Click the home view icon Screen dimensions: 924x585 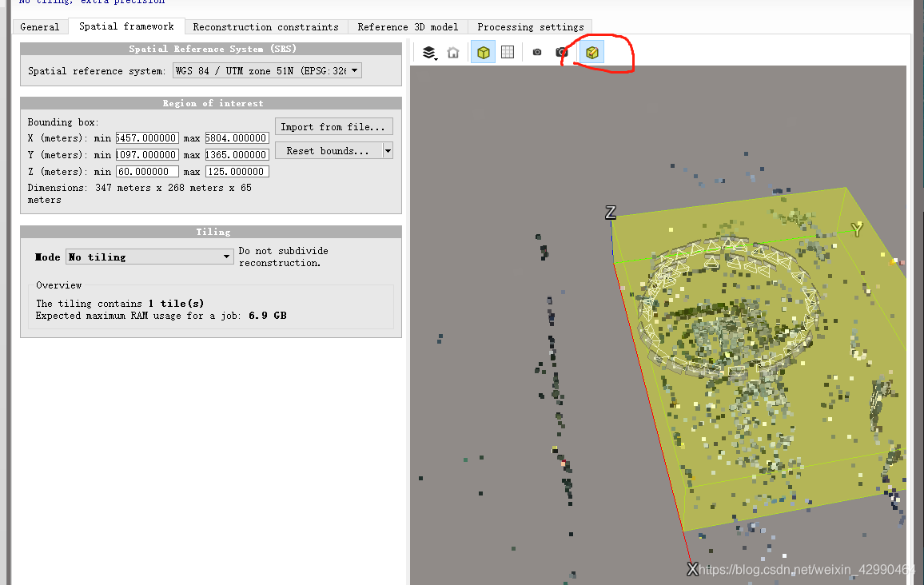point(453,53)
